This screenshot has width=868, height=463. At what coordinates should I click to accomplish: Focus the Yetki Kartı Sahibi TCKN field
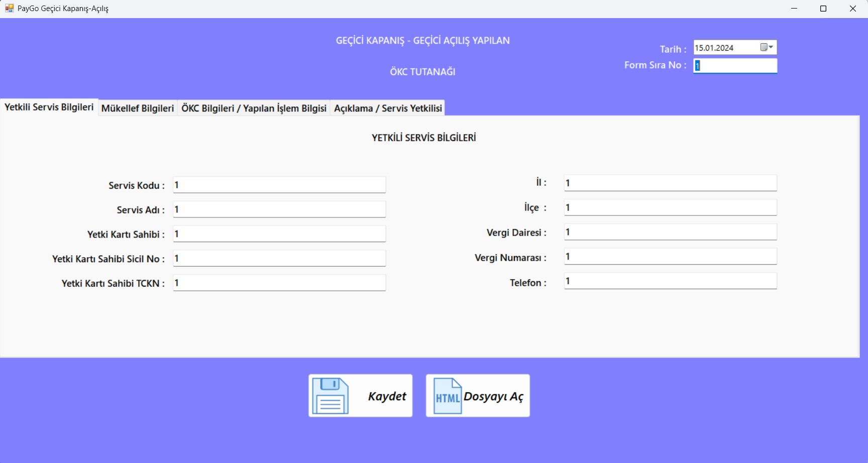pyautogui.click(x=279, y=283)
